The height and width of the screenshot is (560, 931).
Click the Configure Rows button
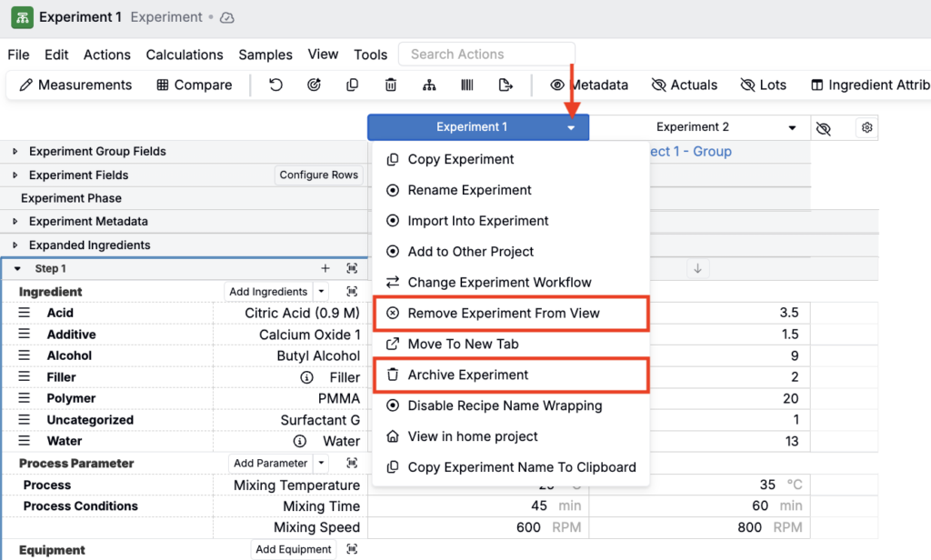(318, 175)
